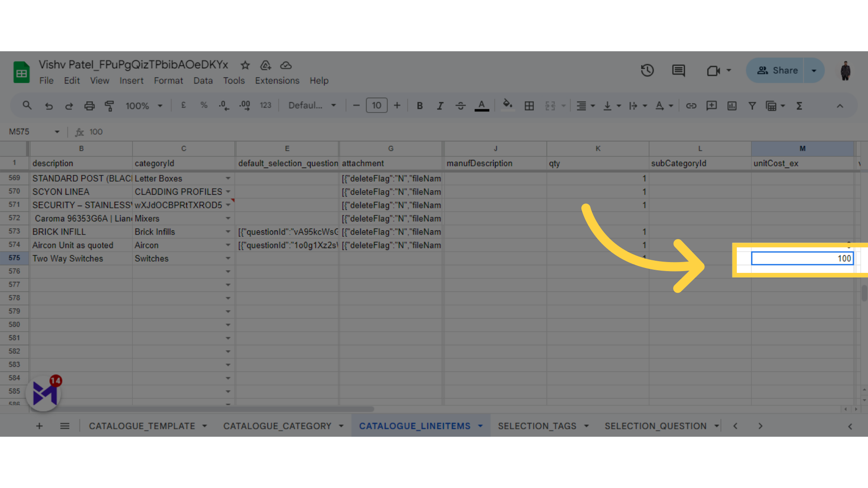
Task: Open the CATALOGUE_TEMPLATE sheet tab
Action: coord(142,426)
